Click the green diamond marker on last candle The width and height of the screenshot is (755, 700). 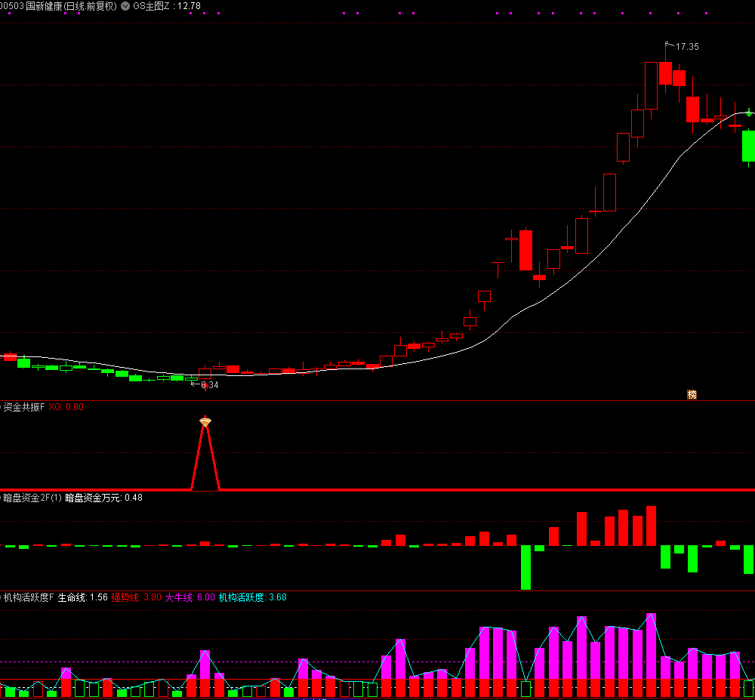(x=748, y=113)
